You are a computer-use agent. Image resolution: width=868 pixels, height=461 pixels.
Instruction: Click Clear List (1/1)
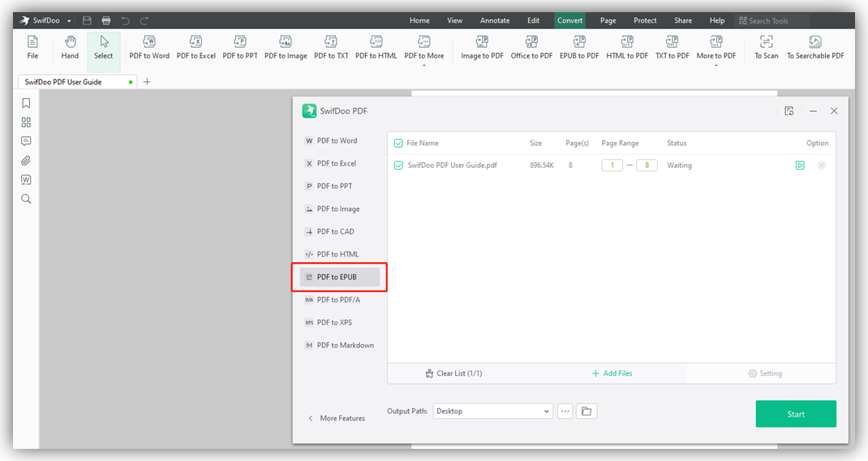click(x=453, y=373)
